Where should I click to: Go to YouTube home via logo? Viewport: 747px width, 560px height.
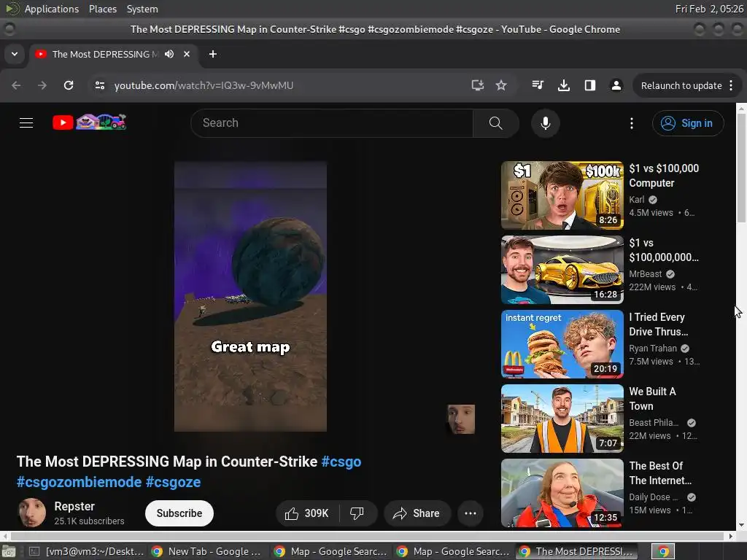pos(90,122)
